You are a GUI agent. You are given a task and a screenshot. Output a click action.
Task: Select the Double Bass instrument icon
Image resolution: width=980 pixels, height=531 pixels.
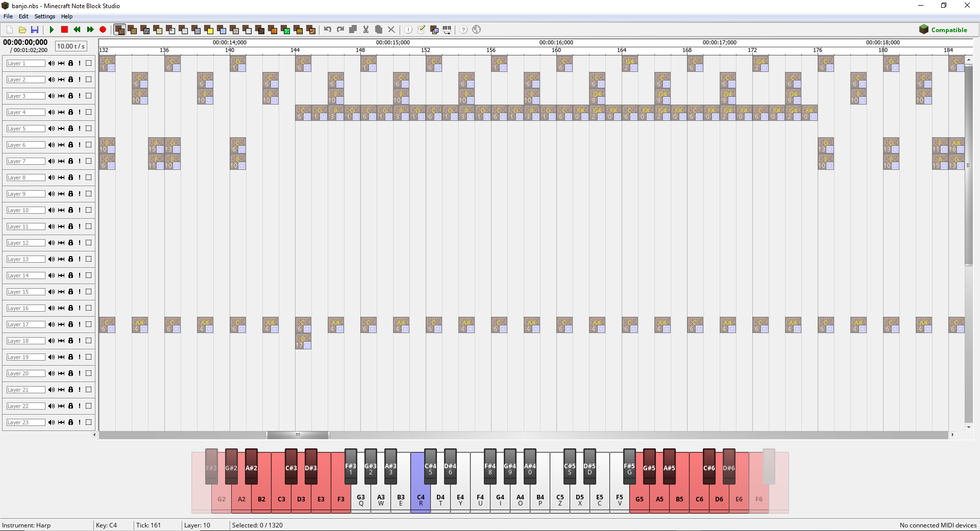pyautogui.click(x=132, y=30)
